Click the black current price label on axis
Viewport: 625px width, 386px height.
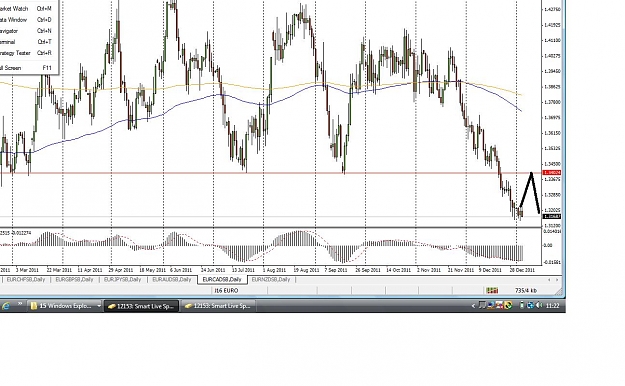click(x=552, y=217)
